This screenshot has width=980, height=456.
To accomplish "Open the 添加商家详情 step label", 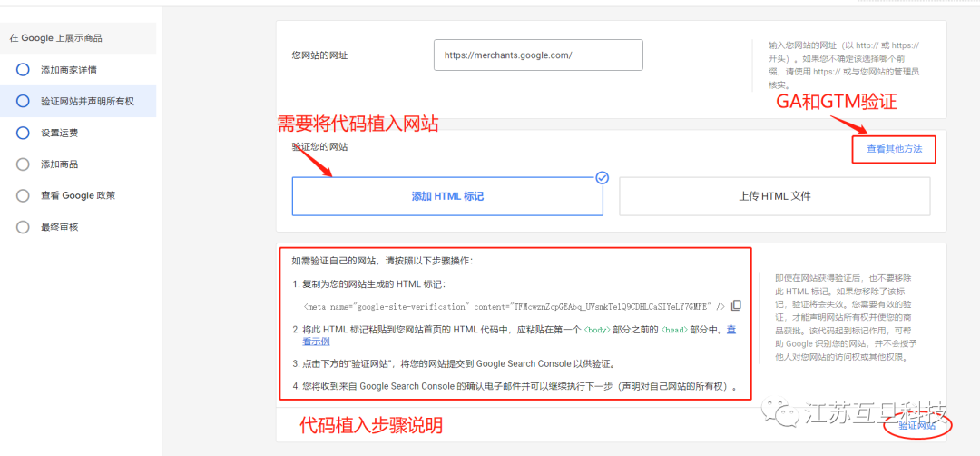I will (x=69, y=70).
